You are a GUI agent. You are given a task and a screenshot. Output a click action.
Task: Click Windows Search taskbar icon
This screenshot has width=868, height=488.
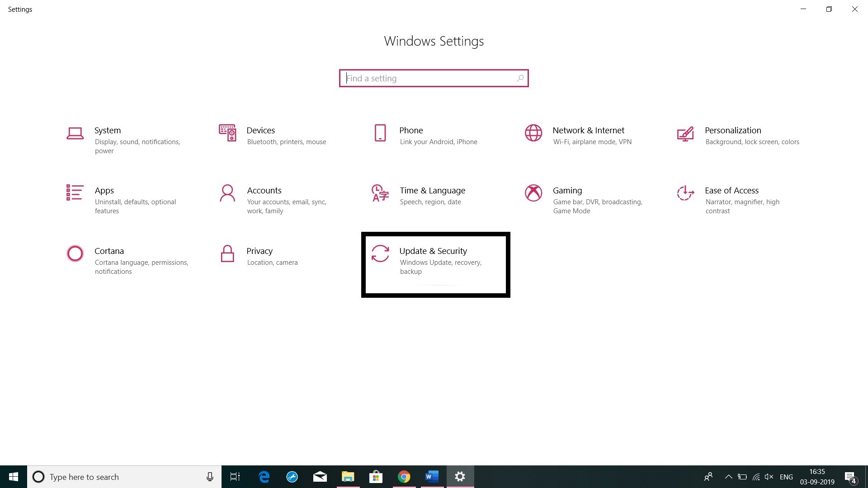tap(38, 477)
